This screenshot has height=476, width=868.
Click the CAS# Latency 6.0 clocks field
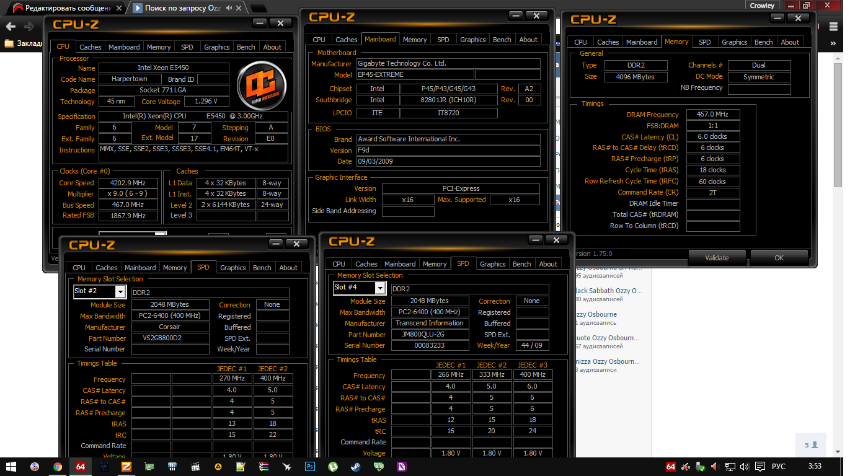[713, 137]
